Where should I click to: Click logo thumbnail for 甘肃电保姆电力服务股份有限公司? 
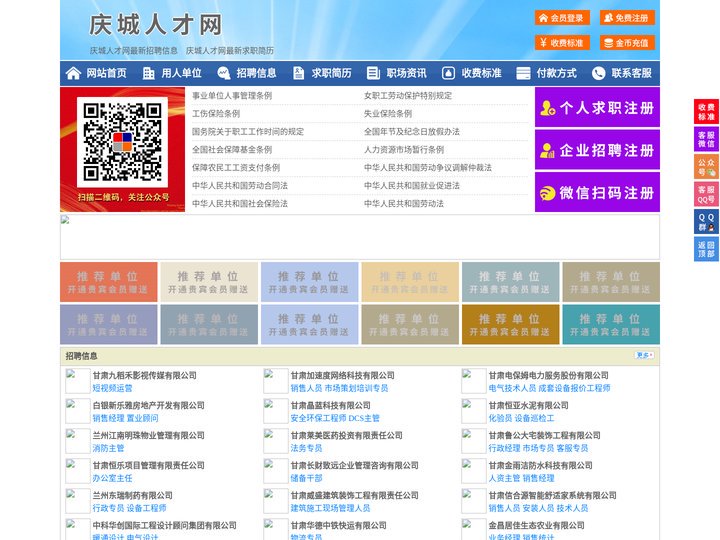pos(474,381)
